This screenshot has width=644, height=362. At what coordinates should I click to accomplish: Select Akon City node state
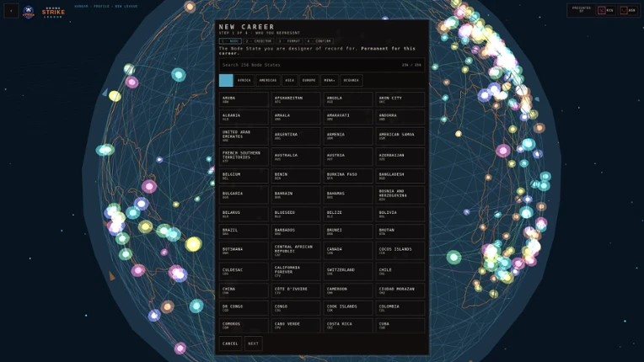pyautogui.click(x=400, y=99)
